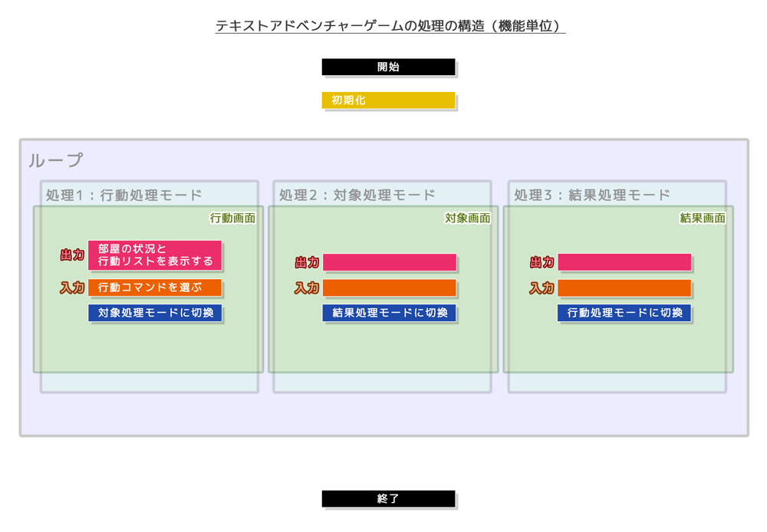Image resolution: width=767 pixels, height=532 pixels.
Task: Click the 部屋の状況と行動リストを表示する box
Action: [155, 255]
